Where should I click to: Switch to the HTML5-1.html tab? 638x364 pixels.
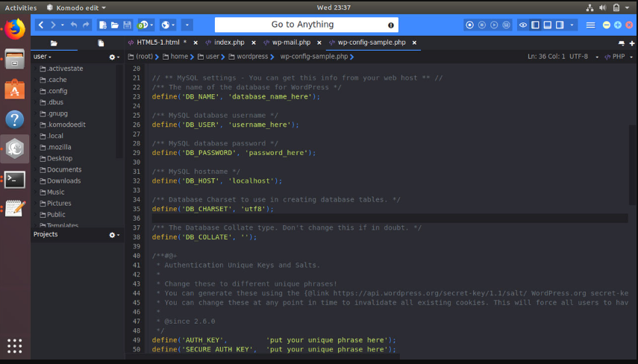tap(157, 43)
